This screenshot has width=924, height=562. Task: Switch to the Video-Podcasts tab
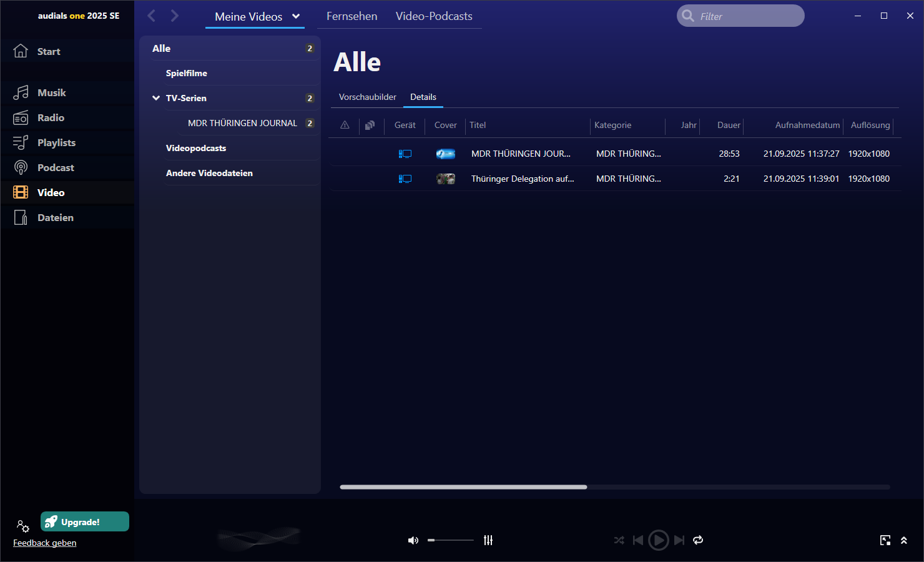(434, 16)
